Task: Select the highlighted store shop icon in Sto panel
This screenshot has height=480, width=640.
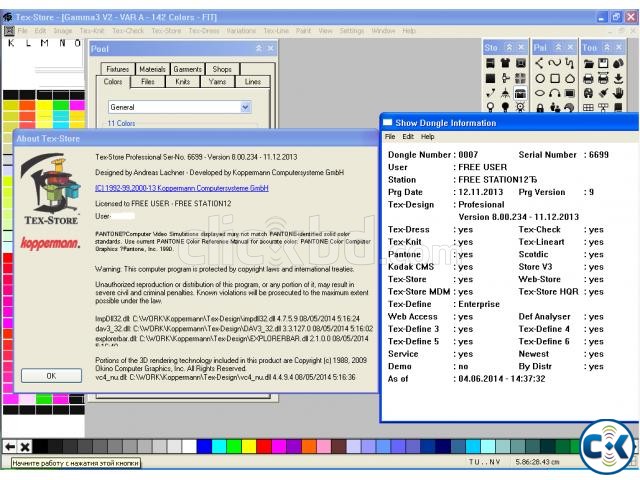Action: 520,93
